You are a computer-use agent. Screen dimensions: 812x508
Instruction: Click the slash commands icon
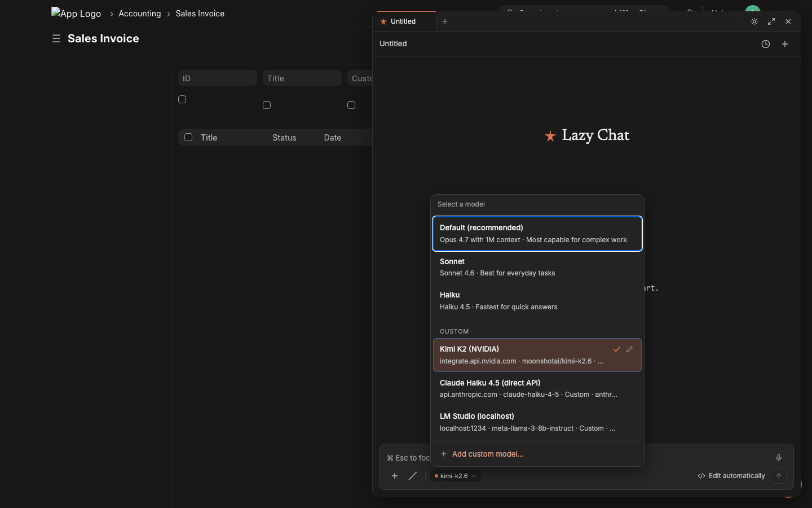413,476
